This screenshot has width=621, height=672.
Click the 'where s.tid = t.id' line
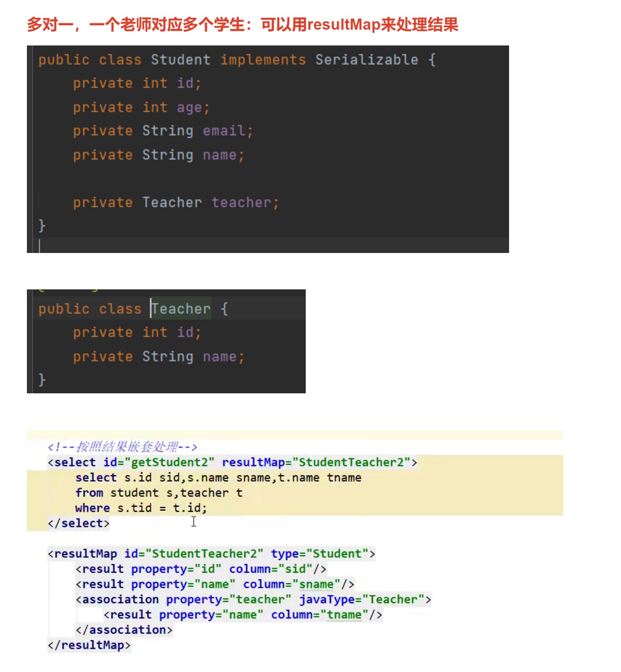pyautogui.click(x=141, y=508)
